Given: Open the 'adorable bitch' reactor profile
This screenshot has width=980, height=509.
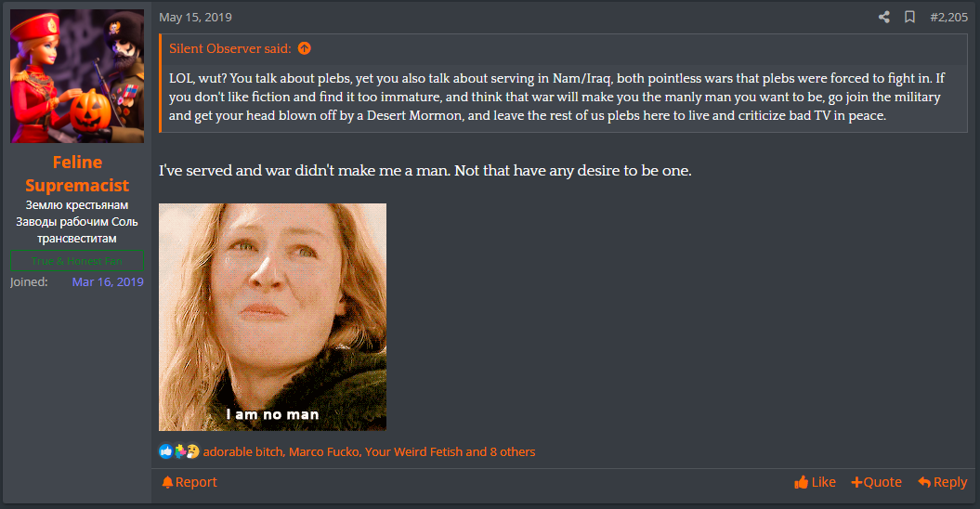Looking at the screenshot, I should (243, 451).
